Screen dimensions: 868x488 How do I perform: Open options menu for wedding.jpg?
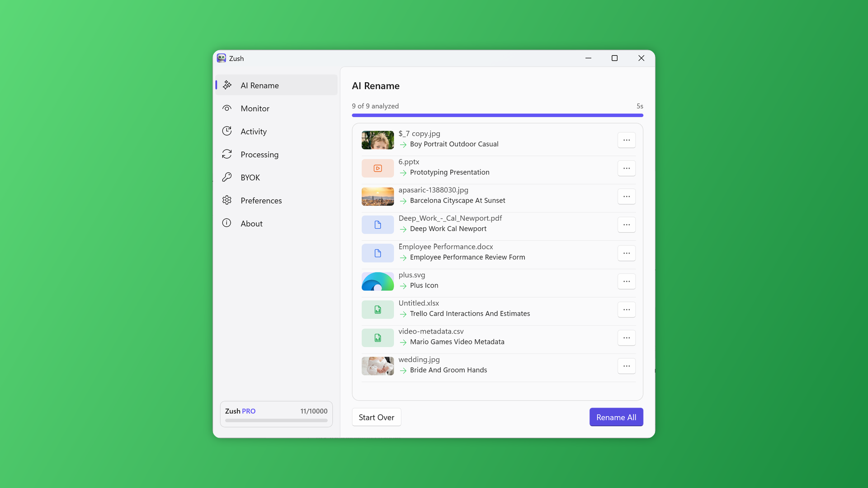627,366
